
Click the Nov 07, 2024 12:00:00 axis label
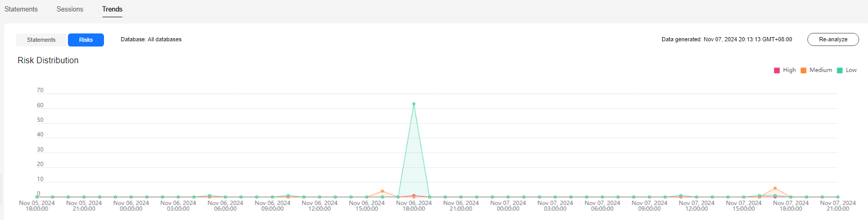[697, 206]
